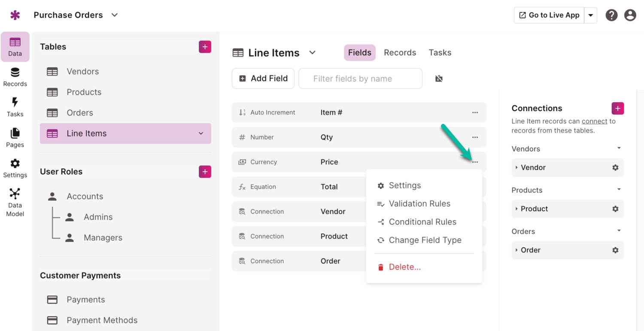The width and height of the screenshot is (644, 331).
Task: Open Settings via the gear icon in sidebar
Action: tap(15, 167)
